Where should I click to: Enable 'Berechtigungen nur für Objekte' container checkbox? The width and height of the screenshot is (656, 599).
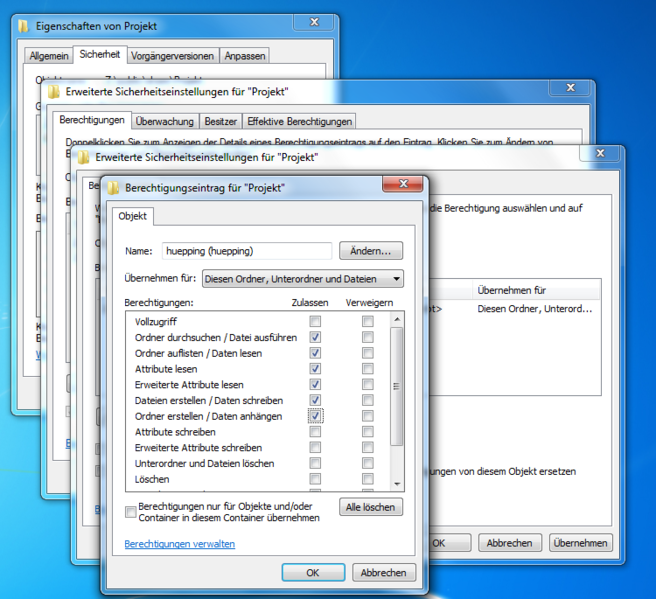[131, 512]
